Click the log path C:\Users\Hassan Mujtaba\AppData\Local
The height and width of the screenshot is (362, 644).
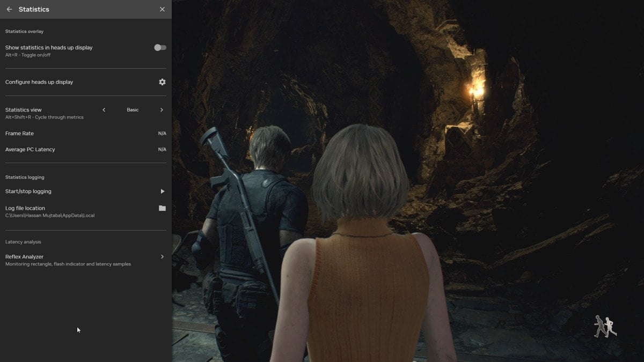[50, 216]
